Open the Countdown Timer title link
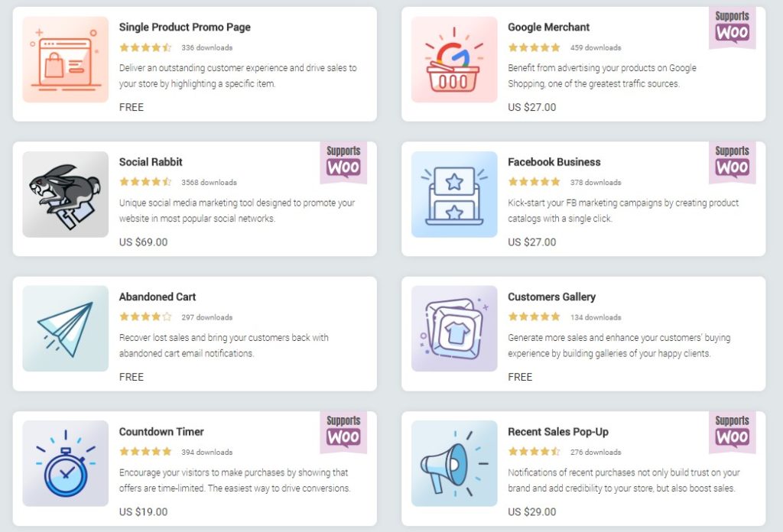The height and width of the screenshot is (532, 783). (x=161, y=431)
